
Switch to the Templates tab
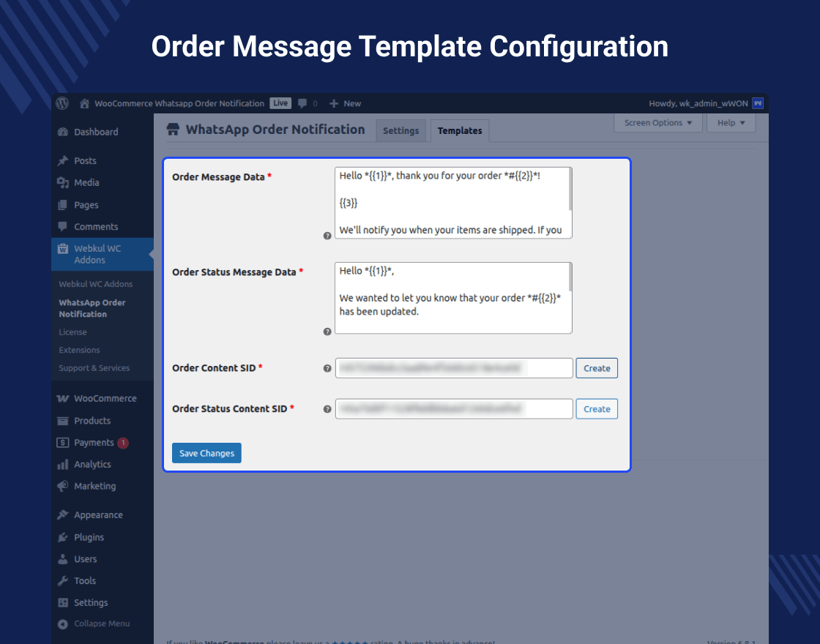click(x=460, y=131)
